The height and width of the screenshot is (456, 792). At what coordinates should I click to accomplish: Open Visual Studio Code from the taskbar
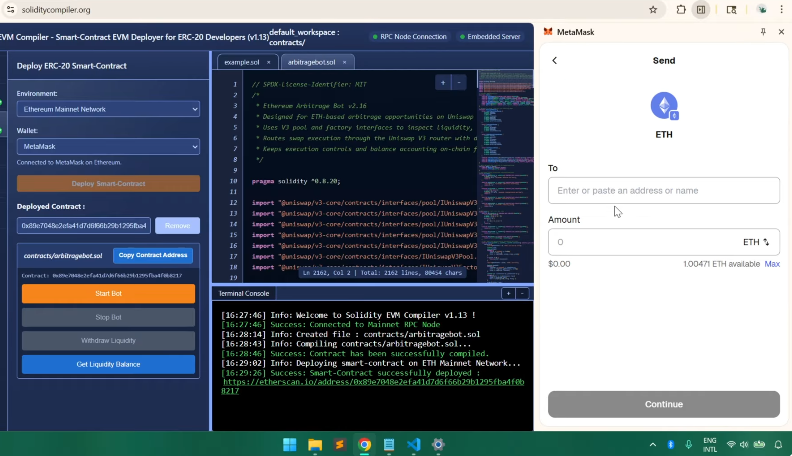click(x=414, y=444)
